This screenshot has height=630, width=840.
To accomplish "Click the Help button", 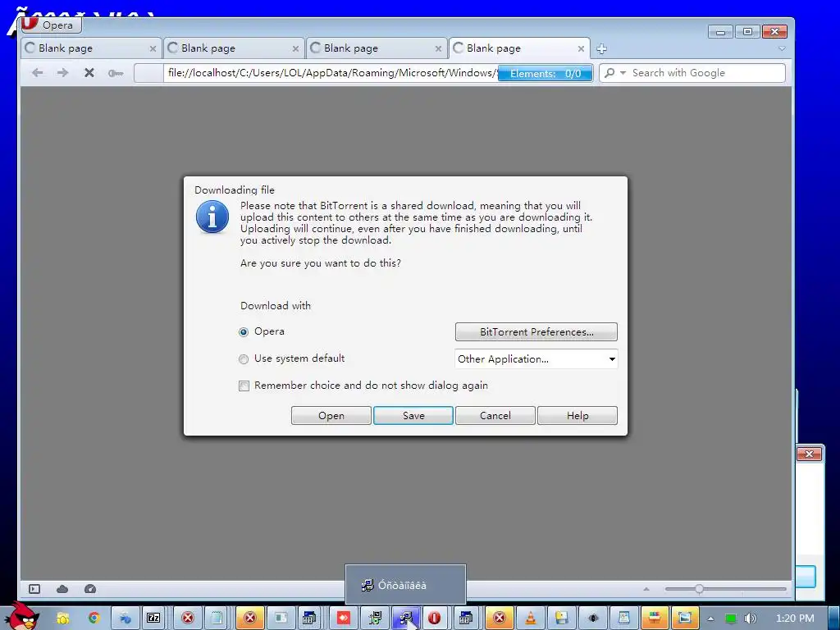I will point(577,416).
